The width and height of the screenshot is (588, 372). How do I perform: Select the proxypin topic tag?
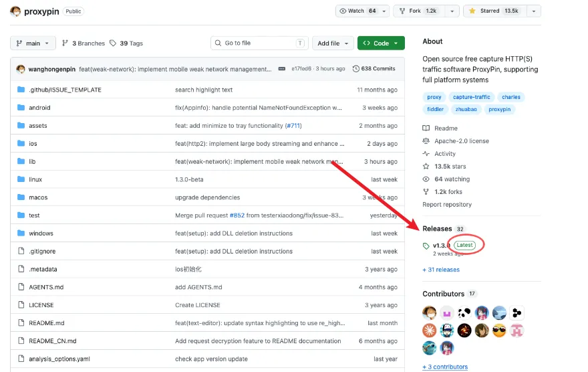[500, 109]
